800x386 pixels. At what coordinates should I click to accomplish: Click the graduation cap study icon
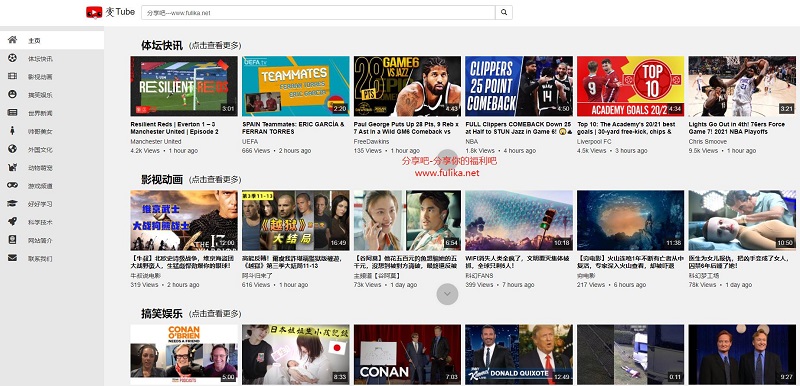[x=12, y=203]
